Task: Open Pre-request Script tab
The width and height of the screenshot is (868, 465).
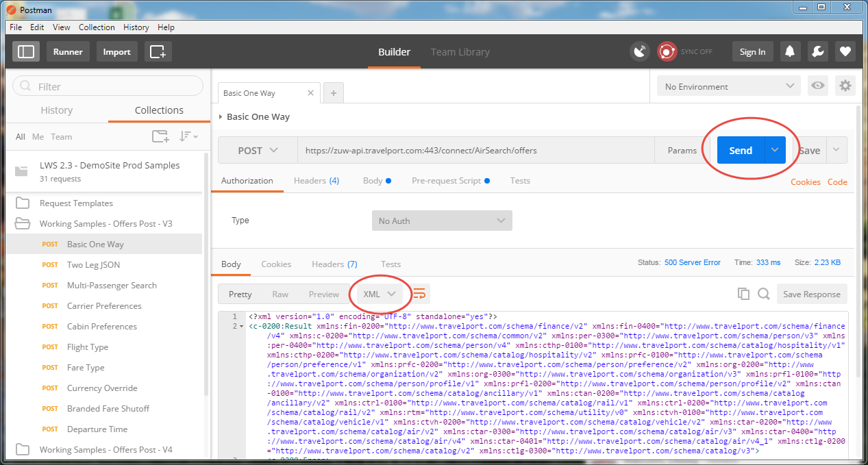Action: 451,181
